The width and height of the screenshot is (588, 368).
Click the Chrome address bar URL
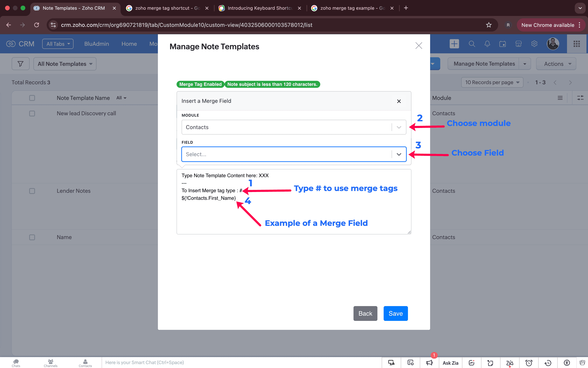[x=187, y=25]
